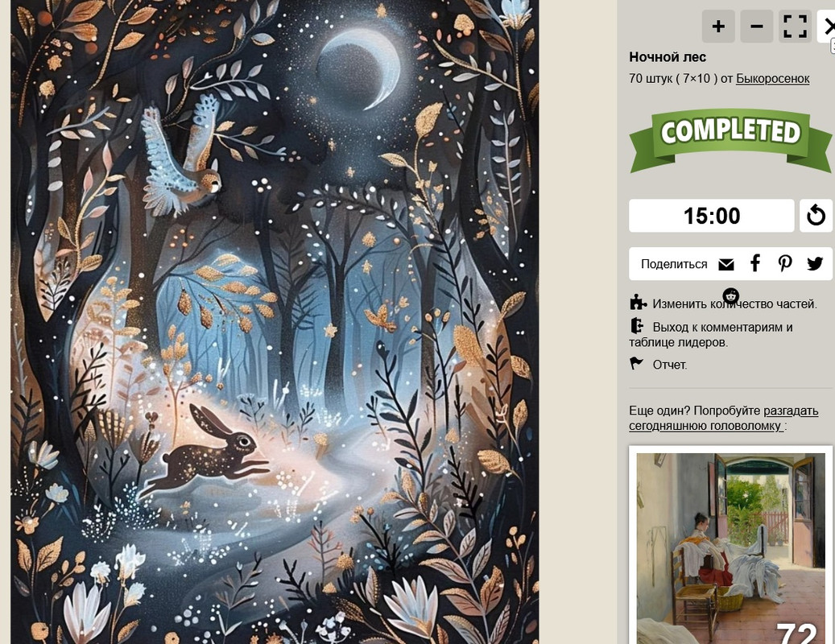
Task: Open author Быкоросенок's profile link
Action: (772, 79)
